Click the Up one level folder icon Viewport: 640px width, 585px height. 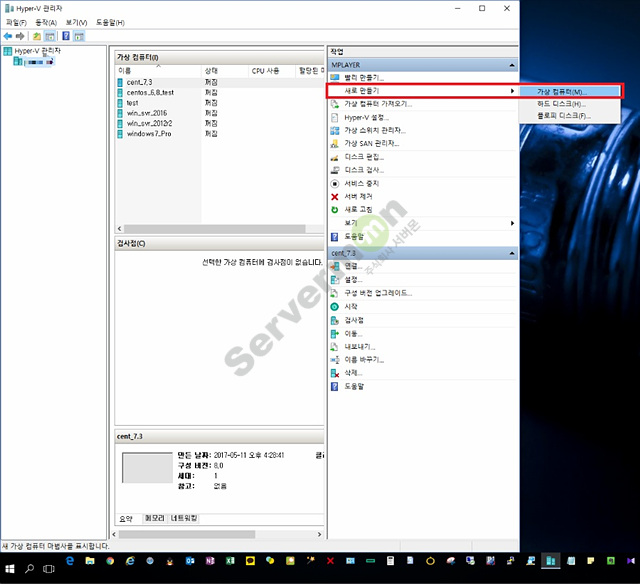click(x=37, y=36)
